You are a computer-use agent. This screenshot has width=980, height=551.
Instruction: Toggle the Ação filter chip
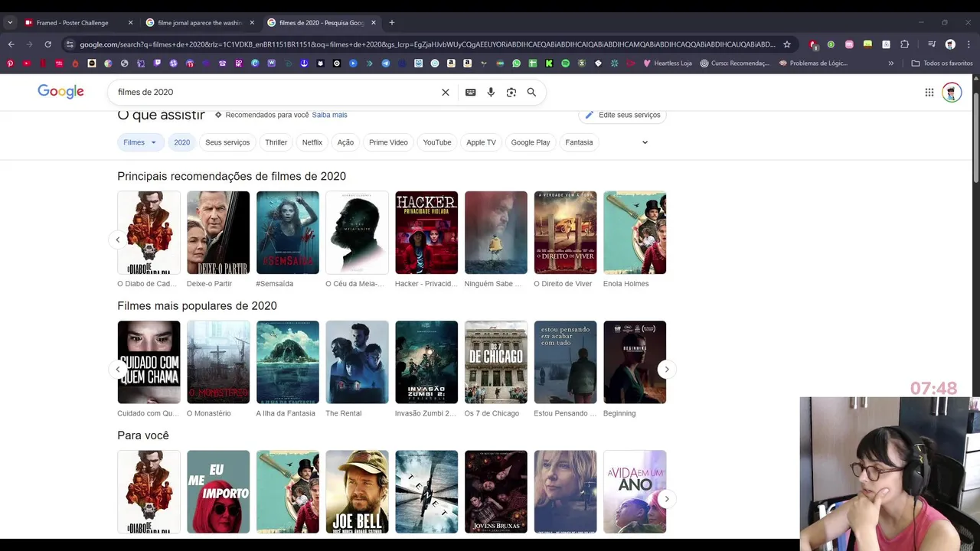pos(346,142)
